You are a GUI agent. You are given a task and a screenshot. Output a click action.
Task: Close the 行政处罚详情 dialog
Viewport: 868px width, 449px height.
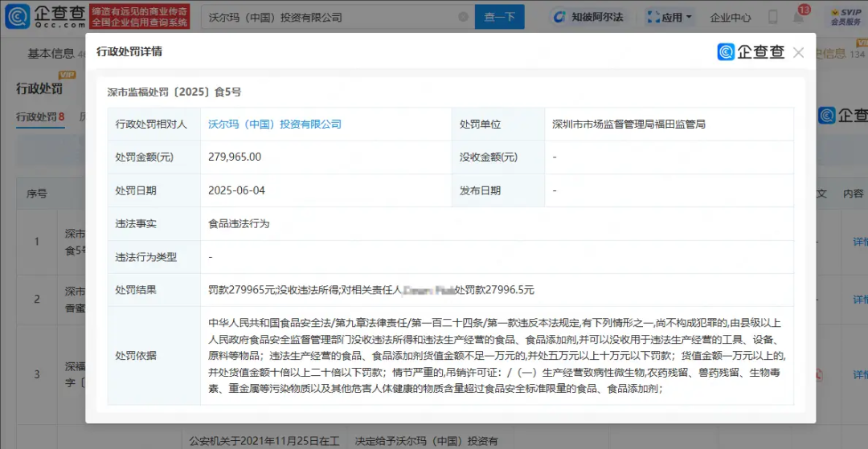coord(798,52)
